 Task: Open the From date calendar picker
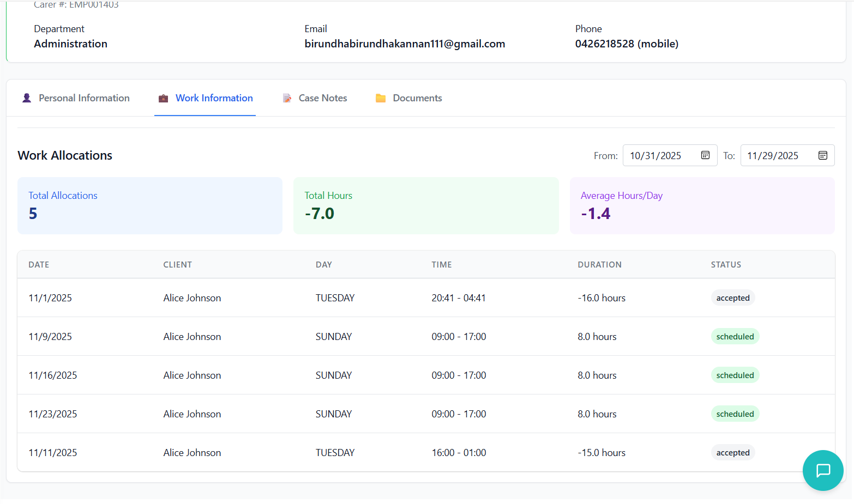click(705, 155)
